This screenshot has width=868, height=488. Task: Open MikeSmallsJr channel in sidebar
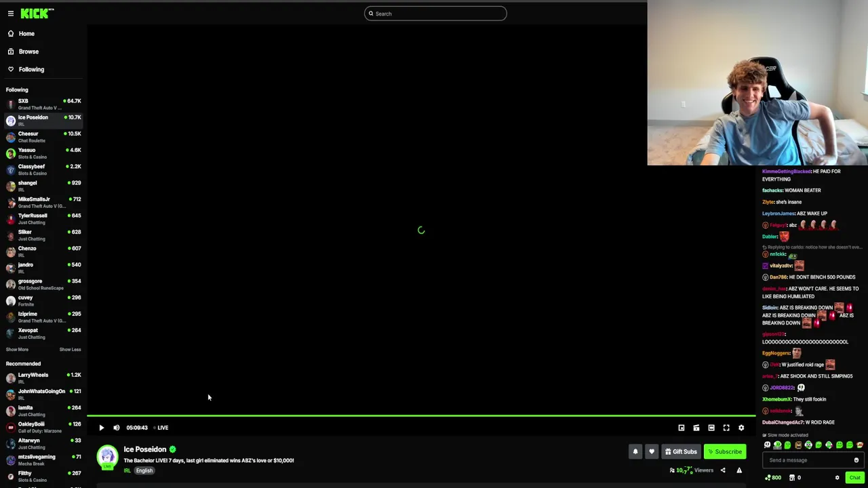[x=43, y=202]
